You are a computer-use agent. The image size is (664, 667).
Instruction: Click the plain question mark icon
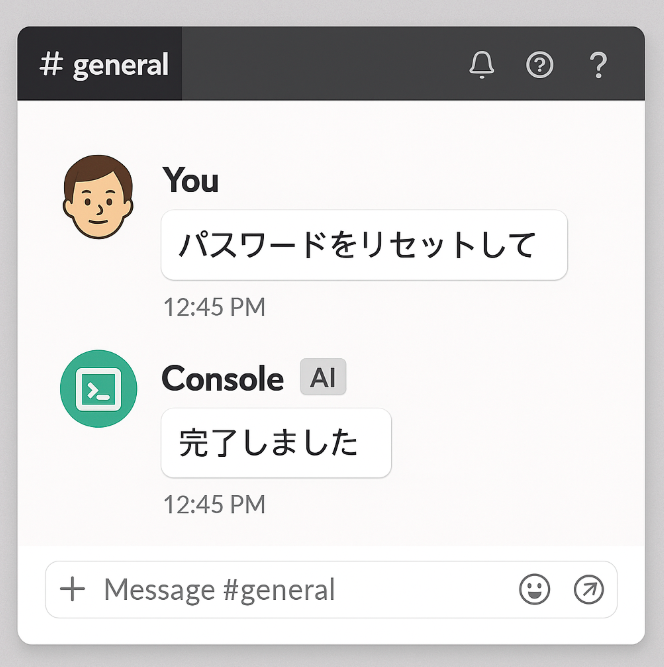(598, 65)
